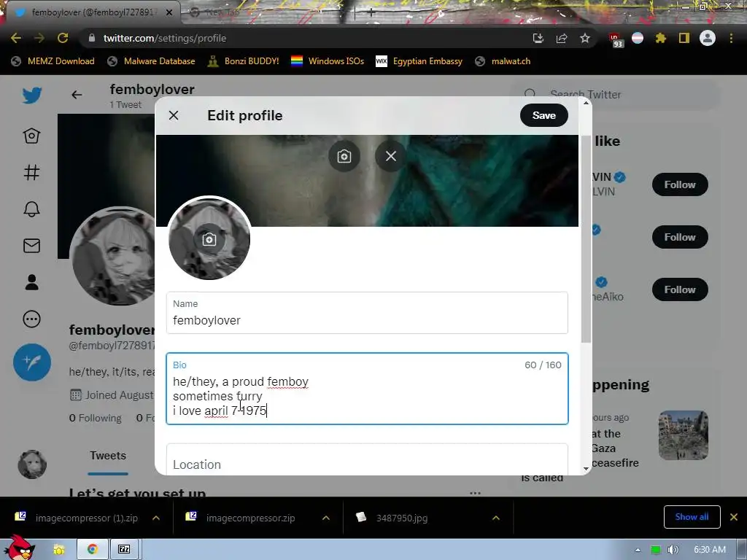Click install app icon in address bar
The width and height of the screenshot is (747, 560).
(x=538, y=38)
